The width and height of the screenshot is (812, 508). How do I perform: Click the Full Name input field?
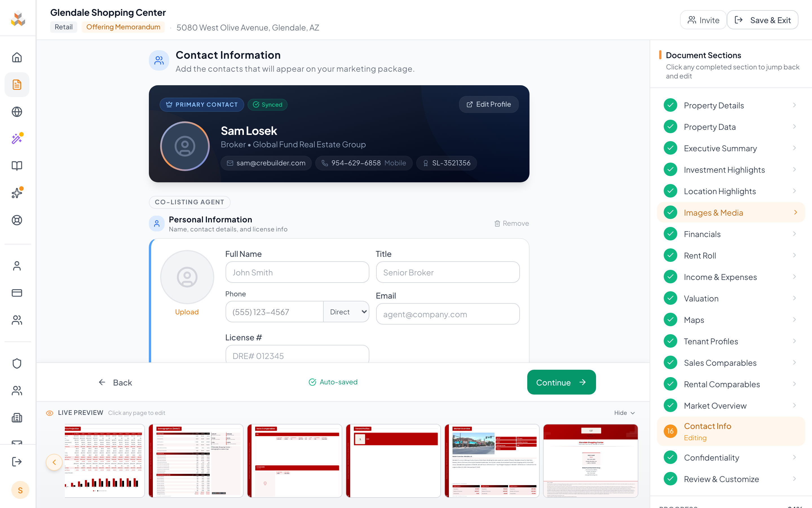tap(297, 272)
